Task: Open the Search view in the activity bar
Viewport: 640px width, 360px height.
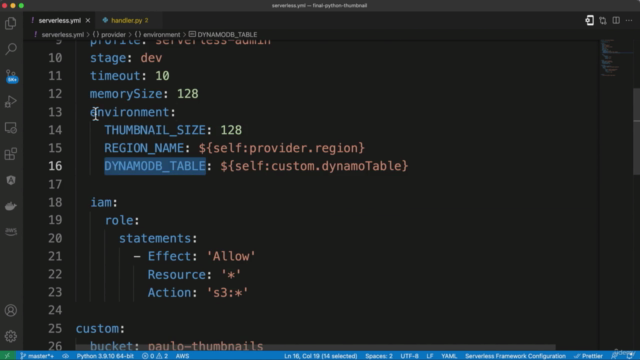Action: coord(11,49)
